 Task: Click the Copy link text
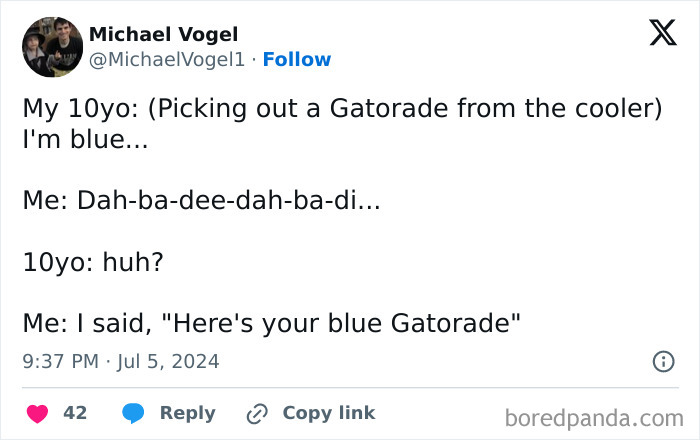click(x=328, y=413)
